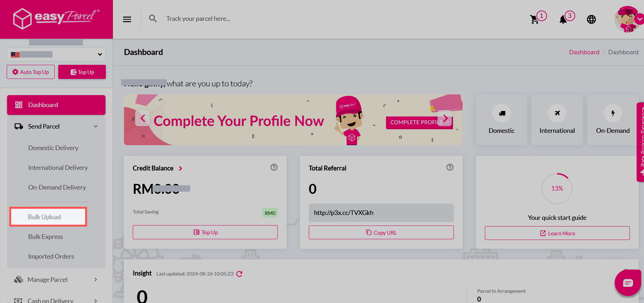Viewport: 644px width, 303px height.
Task: Open the hamburger menu icon
Action: point(127,19)
